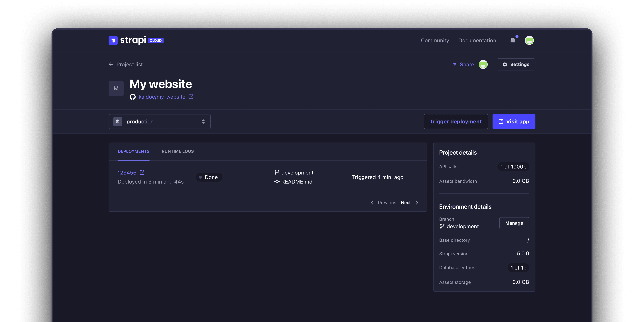Viewport: 644px width, 322px height.
Task: Click external link icon next to 123456
Action: pos(142,173)
